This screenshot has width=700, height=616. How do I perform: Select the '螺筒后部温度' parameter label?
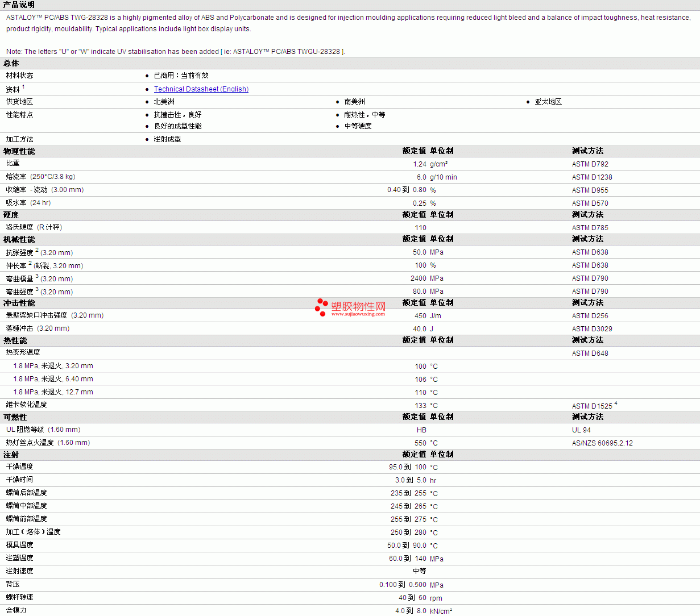tap(27, 493)
